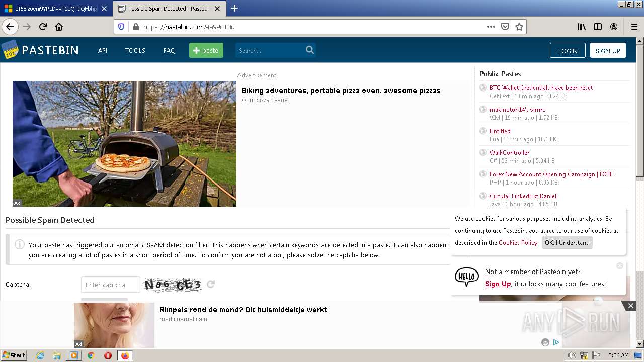
Task: Open page actions three-dot menu
Action: (x=491, y=27)
